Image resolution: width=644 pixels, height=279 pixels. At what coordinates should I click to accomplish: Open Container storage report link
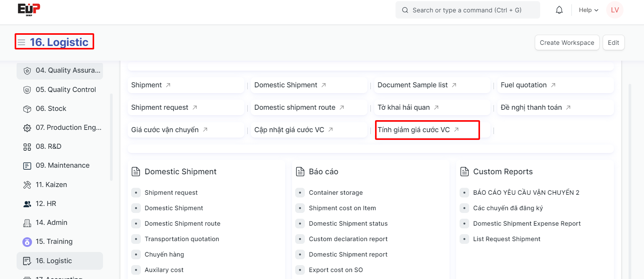pos(335,192)
